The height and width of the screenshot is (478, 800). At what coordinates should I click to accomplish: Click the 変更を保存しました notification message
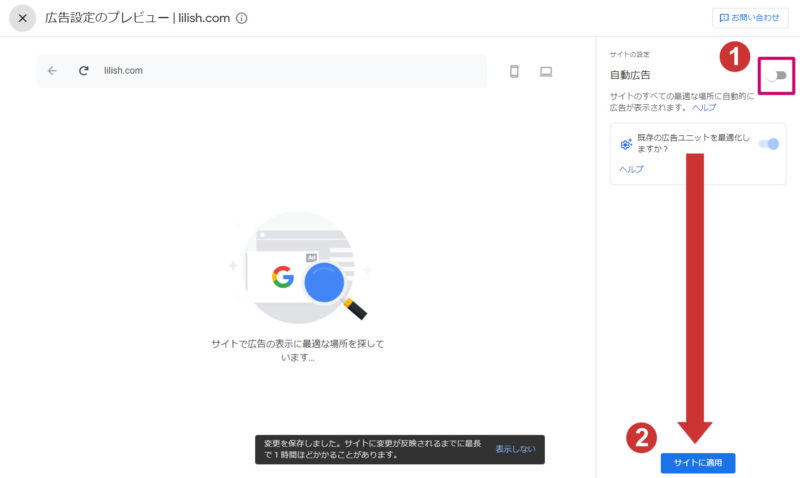pos(372,449)
